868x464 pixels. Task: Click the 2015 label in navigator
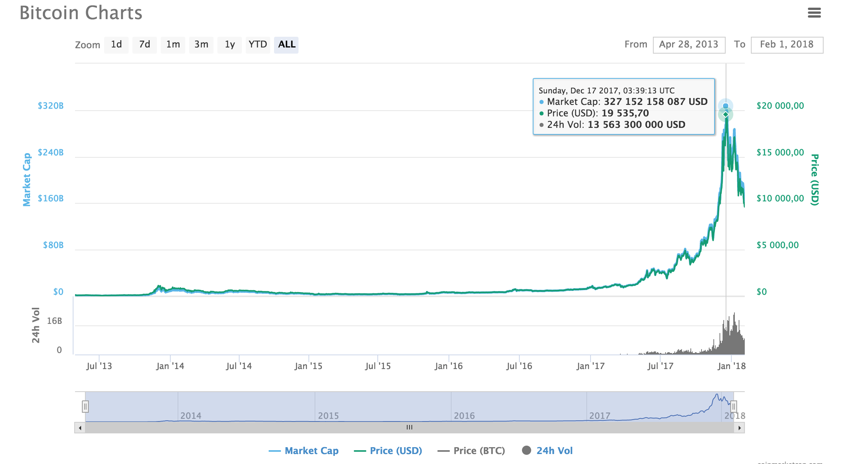pos(328,416)
